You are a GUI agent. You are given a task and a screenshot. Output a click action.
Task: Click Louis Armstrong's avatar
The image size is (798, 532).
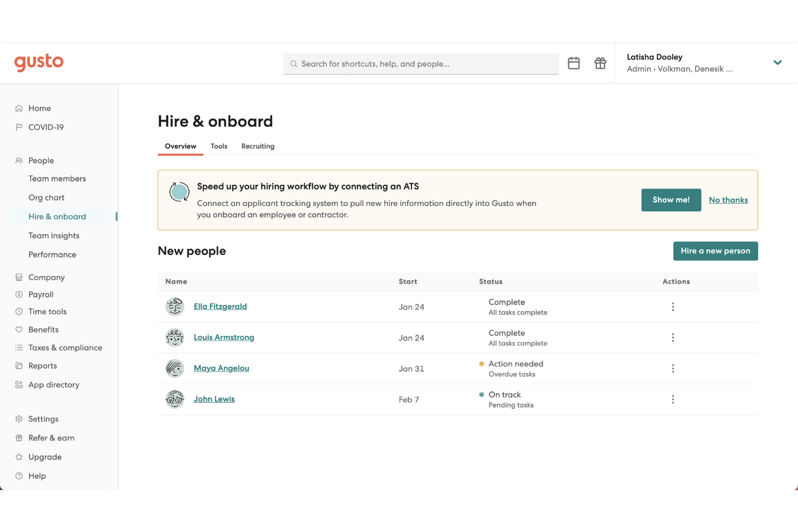click(x=175, y=337)
